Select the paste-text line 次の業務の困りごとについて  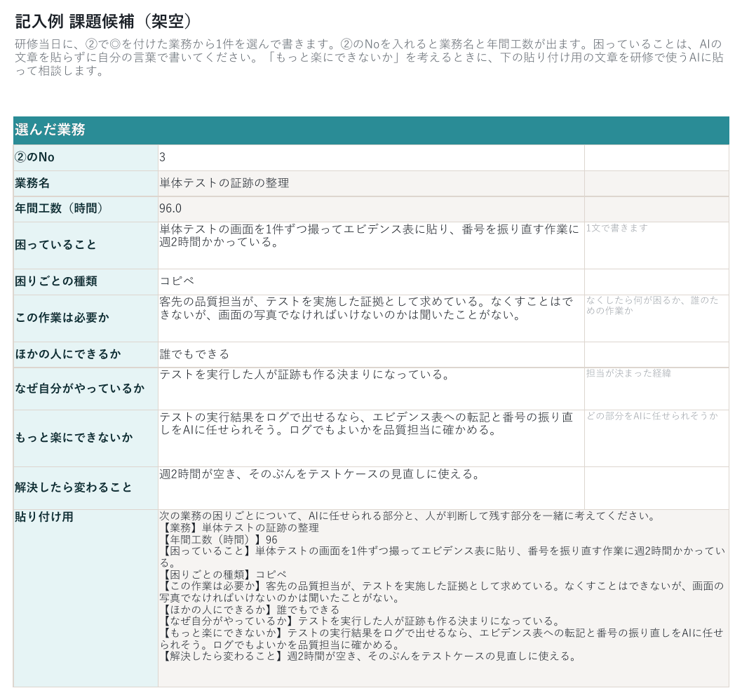tap(407, 516)
